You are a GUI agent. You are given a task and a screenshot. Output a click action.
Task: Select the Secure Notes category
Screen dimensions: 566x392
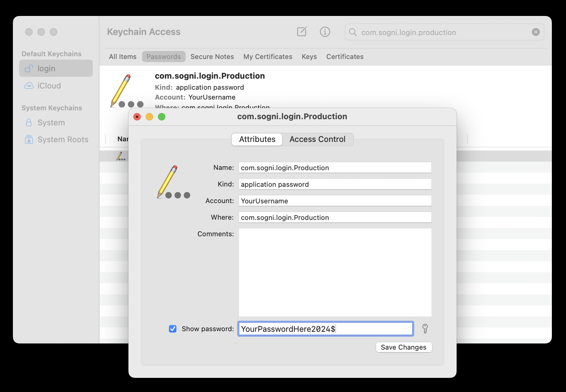click(212, 57)
